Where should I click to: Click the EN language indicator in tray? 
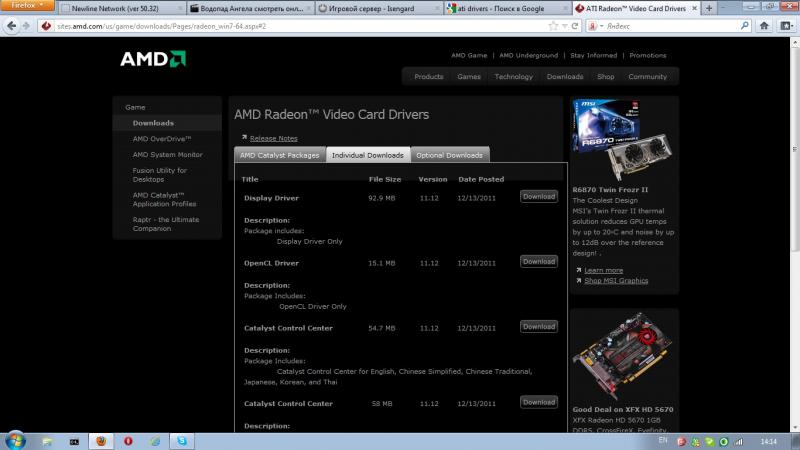click(663, 440)
